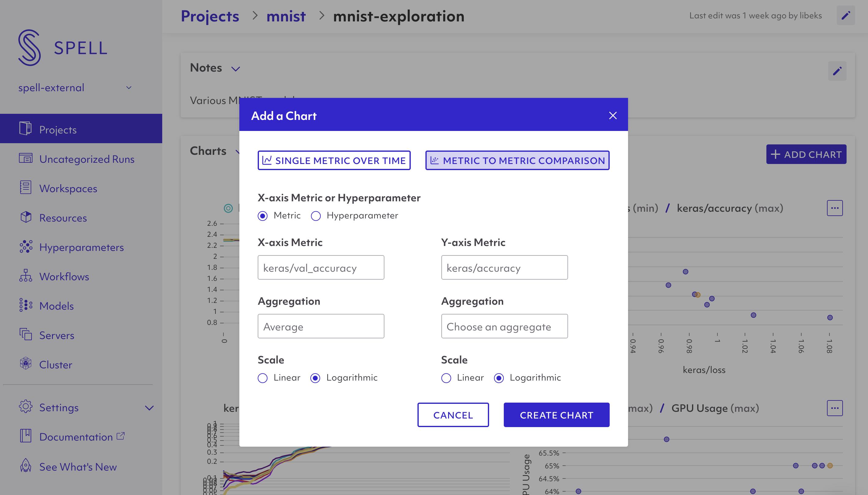Screen dimensions: 868x495
Task: Click the Settings gear icon
Action: 25,407
